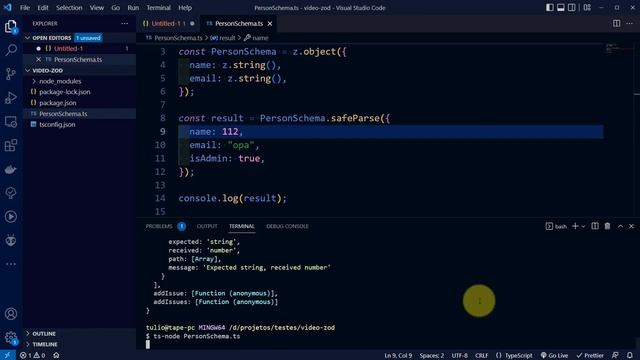Click the Accounts icon in activity bar
Image resolution: width=640 pixels, height=360 pixels.
pos(11,313)
